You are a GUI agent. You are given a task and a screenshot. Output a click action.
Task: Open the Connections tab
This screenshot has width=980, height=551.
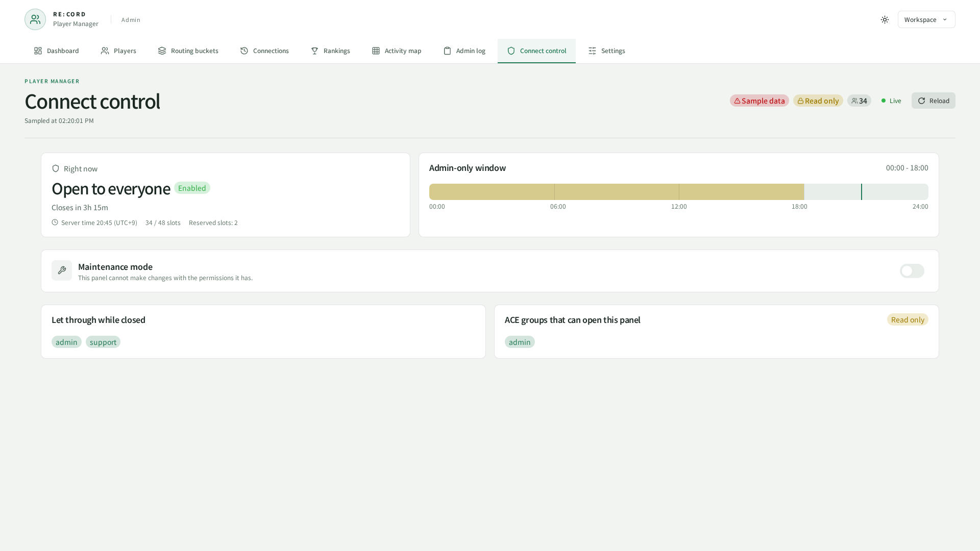tap(264, 51)
